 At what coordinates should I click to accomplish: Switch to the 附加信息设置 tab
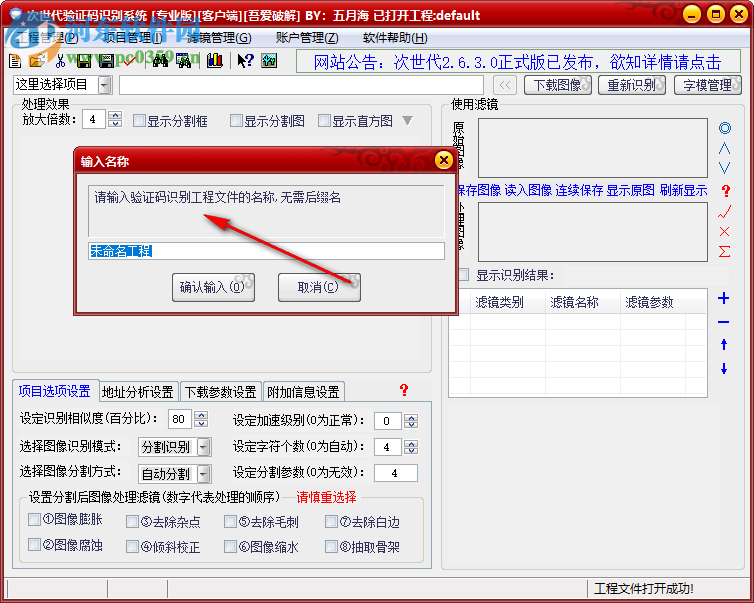pos(303,392)
